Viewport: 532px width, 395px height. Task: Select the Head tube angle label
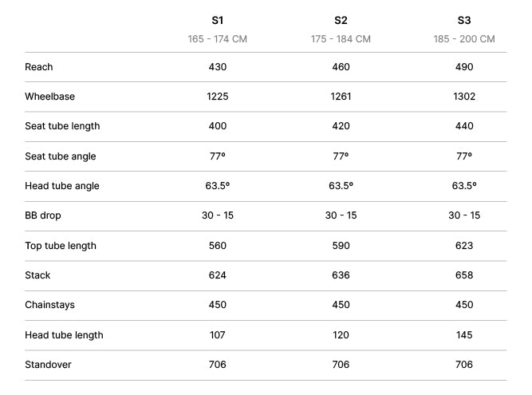[x=62, y=186]
